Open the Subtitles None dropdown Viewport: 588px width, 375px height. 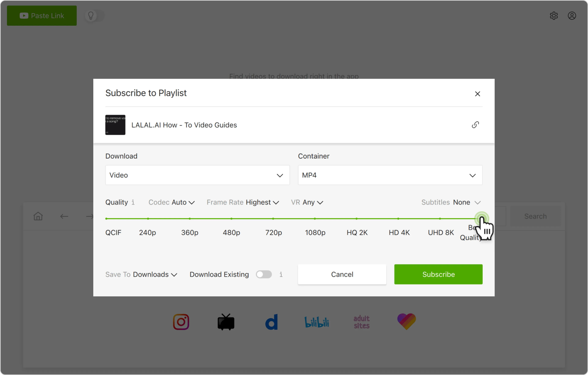(466, 202)
